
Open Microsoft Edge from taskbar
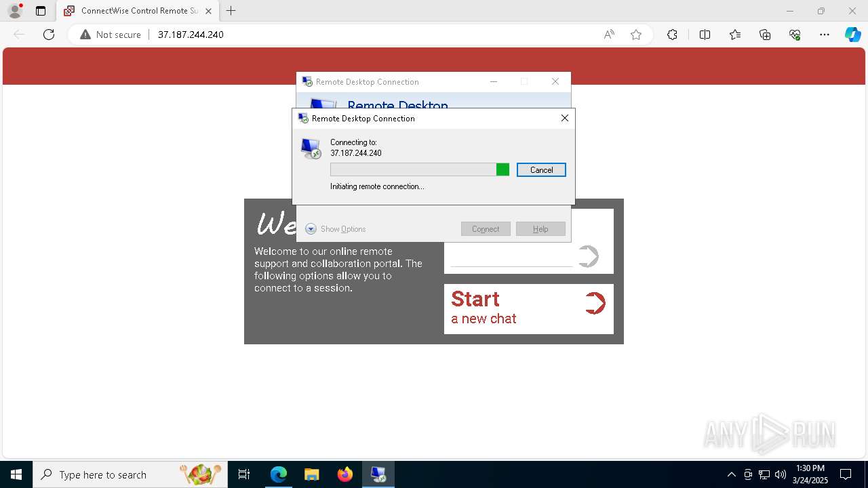pyautogui.click(x=279, y=474)
